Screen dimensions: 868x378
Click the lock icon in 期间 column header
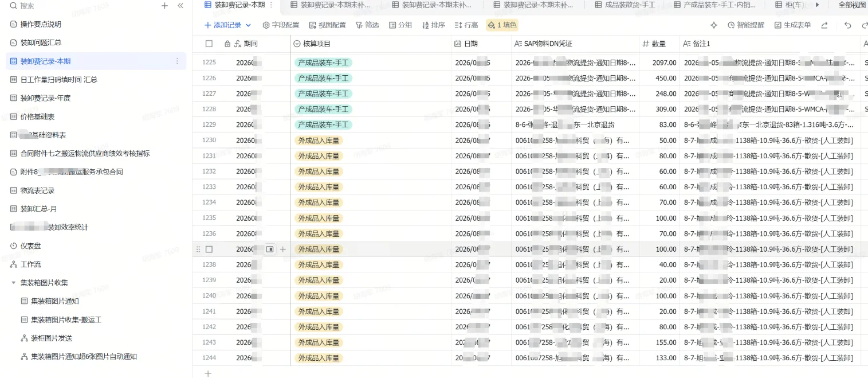point(227,44)
